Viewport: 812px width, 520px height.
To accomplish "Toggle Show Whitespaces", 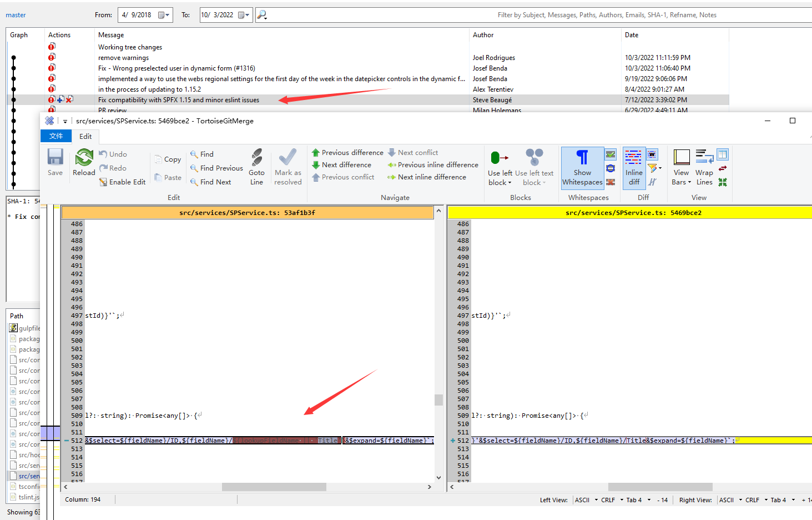I will tap(582, 167).
